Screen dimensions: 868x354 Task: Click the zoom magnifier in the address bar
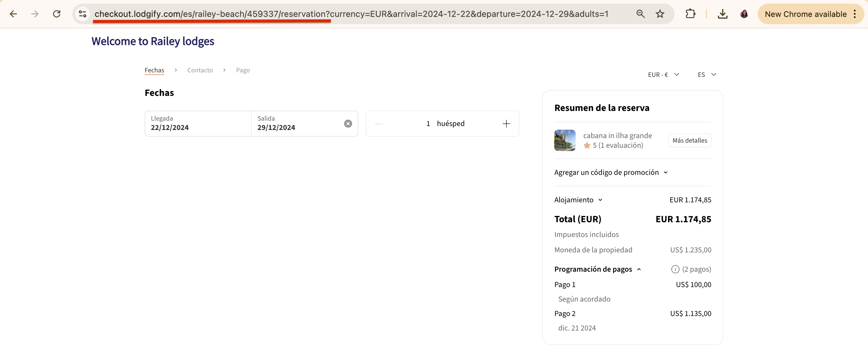pos(640,14)
